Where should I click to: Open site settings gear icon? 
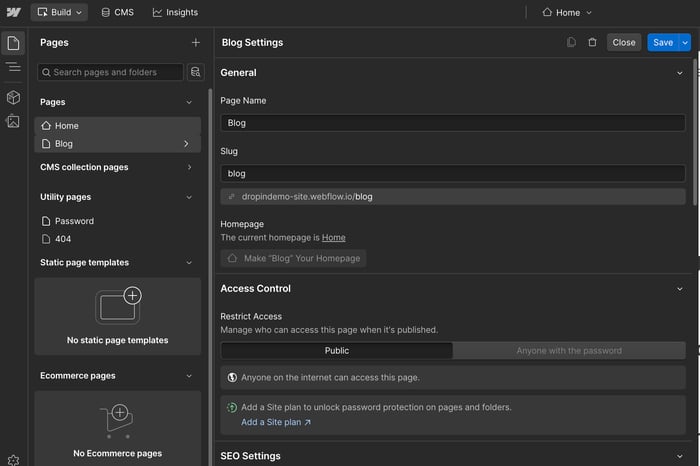coord(13,460)
